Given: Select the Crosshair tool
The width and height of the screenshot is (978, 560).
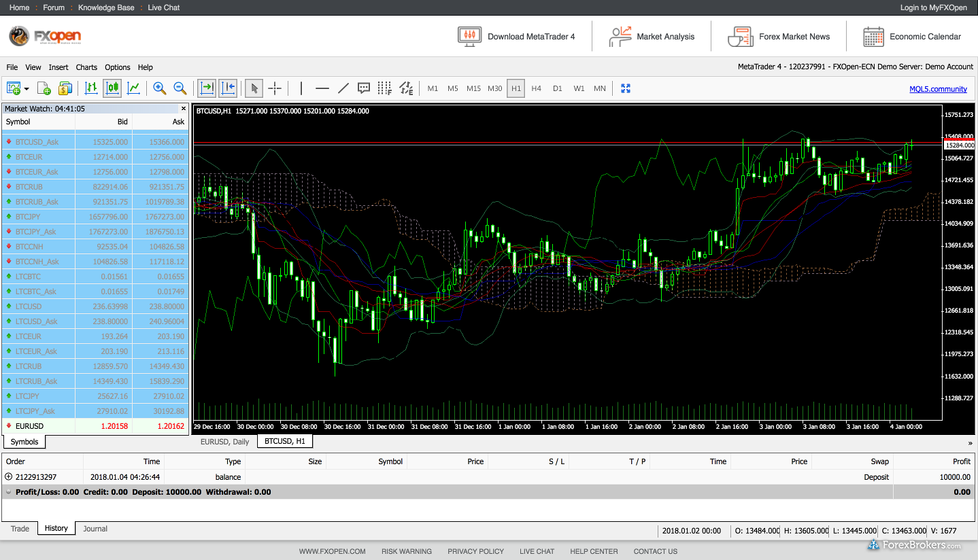Looking at the screenshot, I should [x=275, y=88].
